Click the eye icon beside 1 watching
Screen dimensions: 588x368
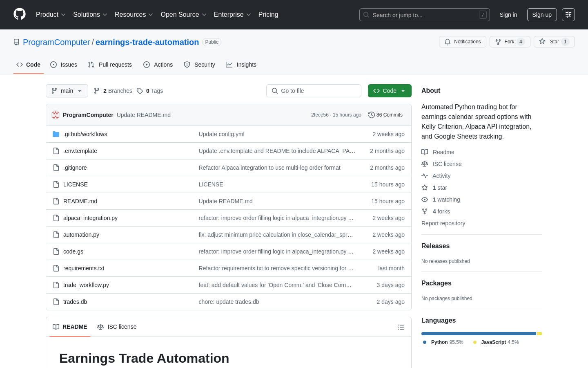click(425, 200)
